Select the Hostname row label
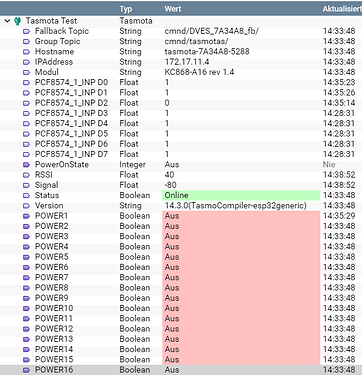 coord(54,52)
